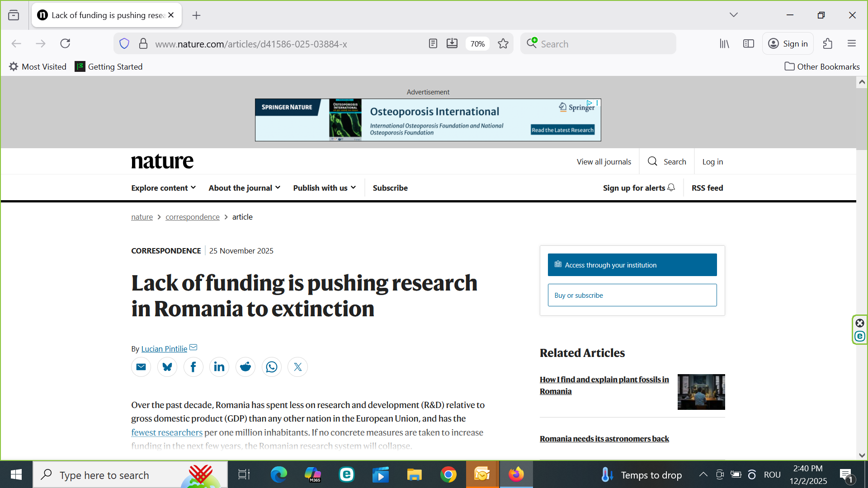This screenshot has width=868, height=488.
Task: Expand Explore content dropdown
Action: (163, 188)
